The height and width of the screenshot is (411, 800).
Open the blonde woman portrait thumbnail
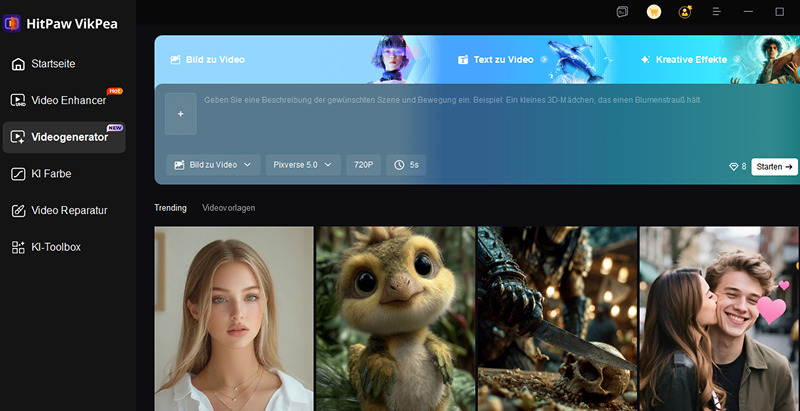coord(234,319)
